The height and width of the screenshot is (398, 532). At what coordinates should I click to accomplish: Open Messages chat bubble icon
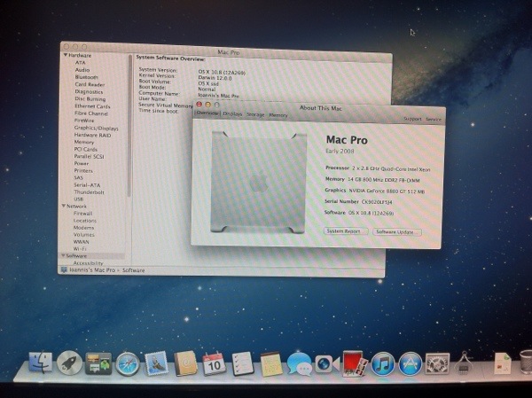(300, 364)
